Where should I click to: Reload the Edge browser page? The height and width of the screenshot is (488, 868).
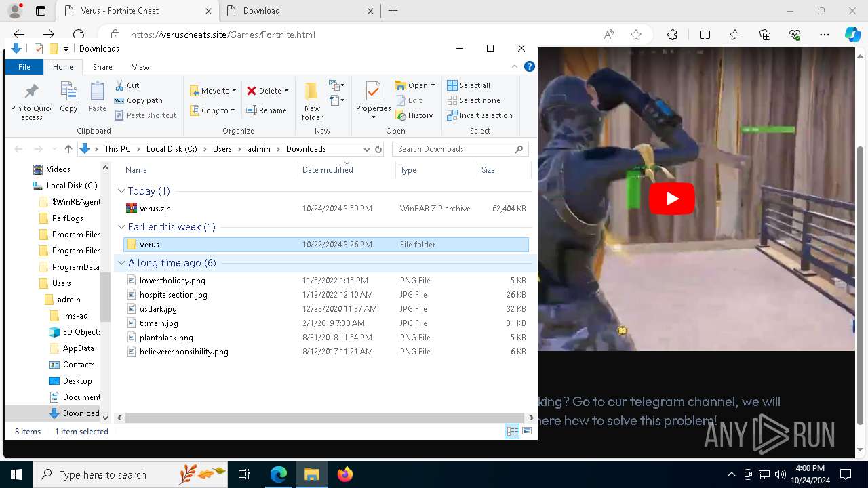click(79, 35)
